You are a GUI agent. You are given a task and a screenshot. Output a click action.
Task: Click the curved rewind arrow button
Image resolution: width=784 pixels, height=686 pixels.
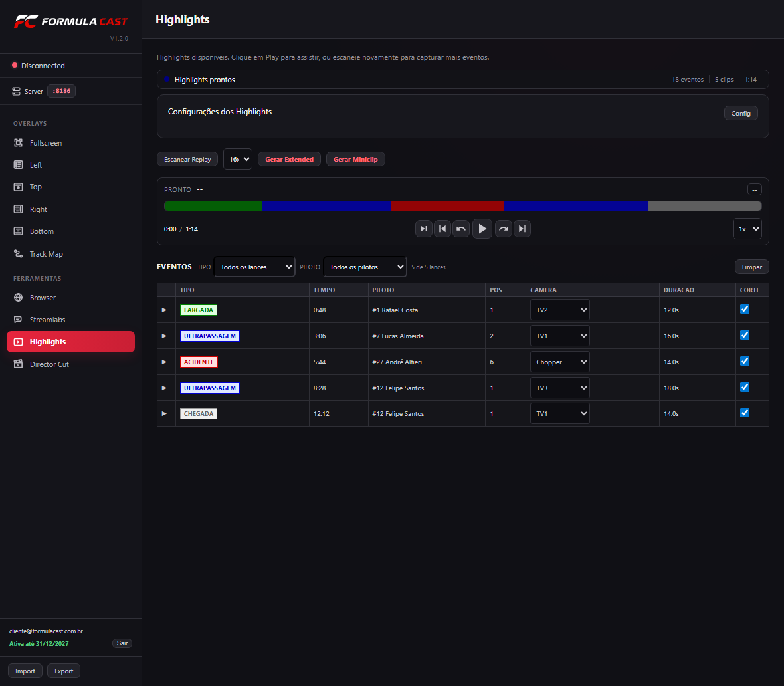click(x=461, y=229)
